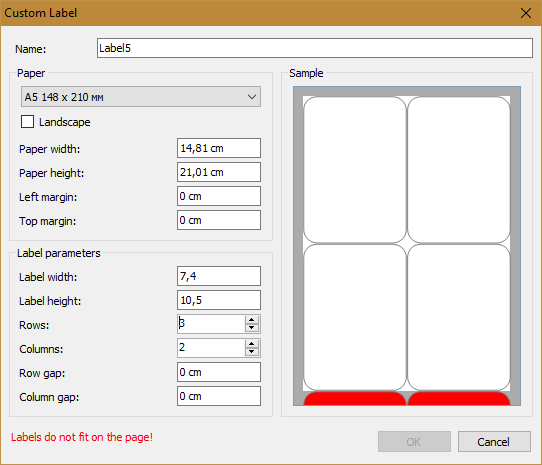Click the Column gap field

(x=219, y=396)
